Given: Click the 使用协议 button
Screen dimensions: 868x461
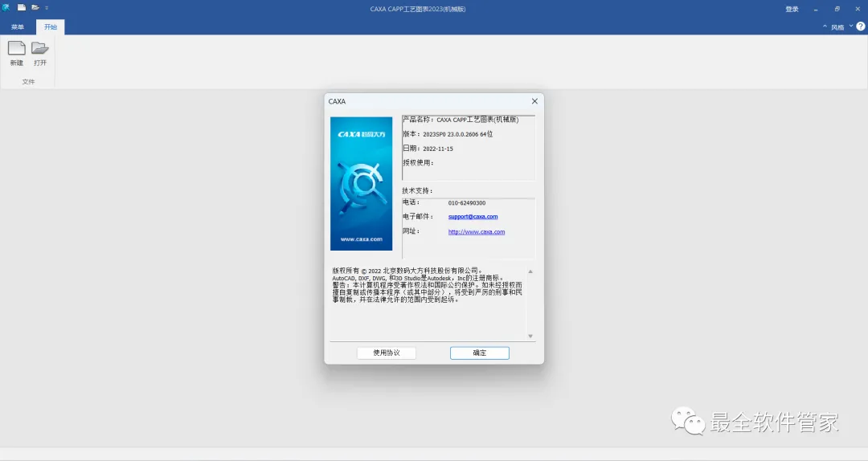Looking at the screenshot, I should point(387,353).
